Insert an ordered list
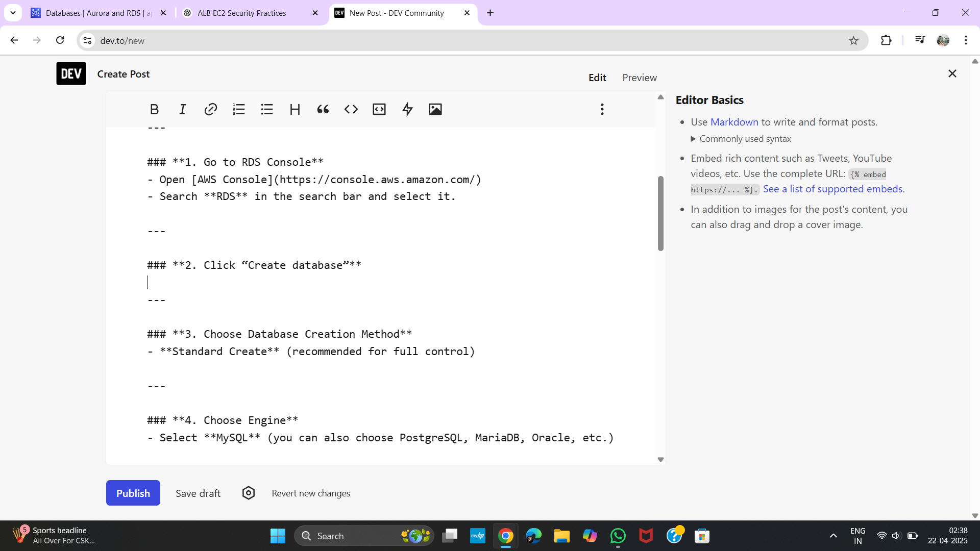This screenshot has height=551, width=980. click(239, 109)
